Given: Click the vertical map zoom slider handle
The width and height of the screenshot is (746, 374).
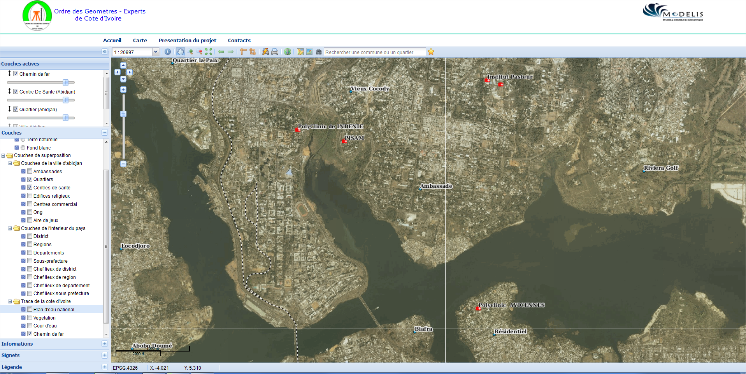Looking at the screenshot, I should pos(123,114).
